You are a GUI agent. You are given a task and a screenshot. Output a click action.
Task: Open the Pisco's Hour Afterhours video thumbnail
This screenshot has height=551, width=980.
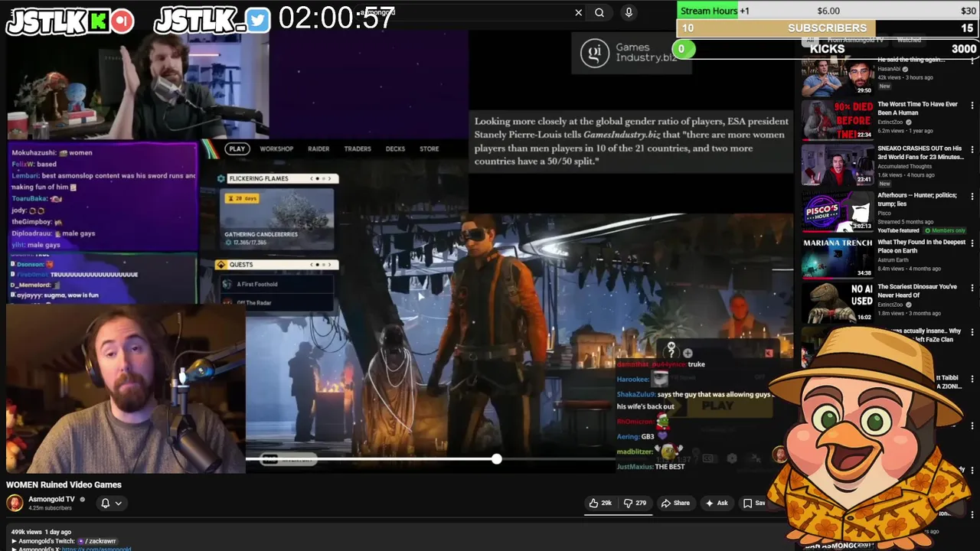click(x=838, y=211)
